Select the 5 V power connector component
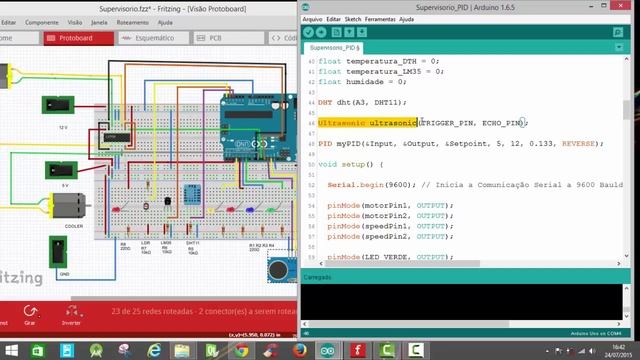Screen dimensions: 640x360 click(x=61, y=170)
